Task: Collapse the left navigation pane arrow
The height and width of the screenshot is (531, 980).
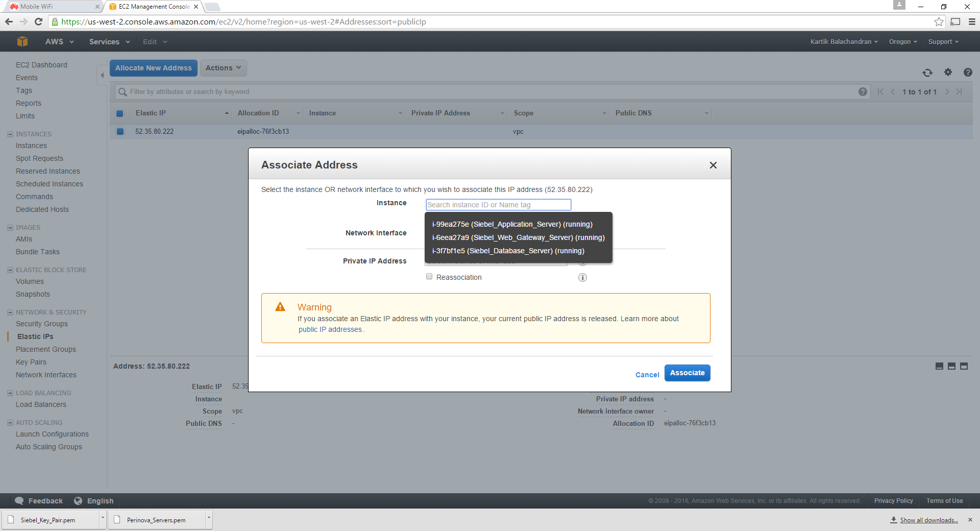Action: click(102, 76)
